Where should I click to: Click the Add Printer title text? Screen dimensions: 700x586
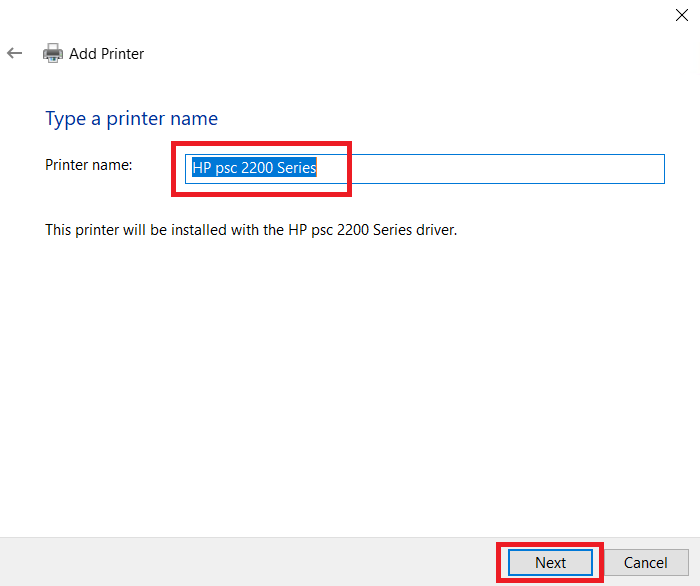[x=106, y=54]
